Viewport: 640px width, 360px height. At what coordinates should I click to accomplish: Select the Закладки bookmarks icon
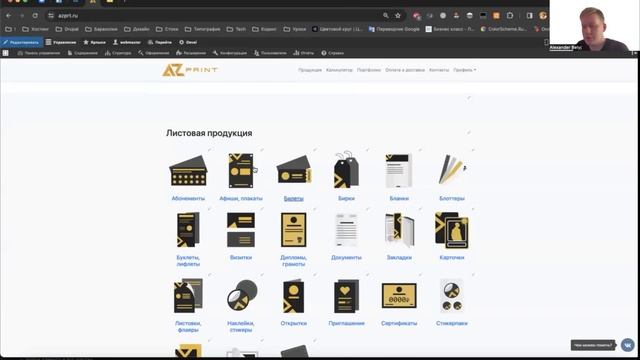399,230
